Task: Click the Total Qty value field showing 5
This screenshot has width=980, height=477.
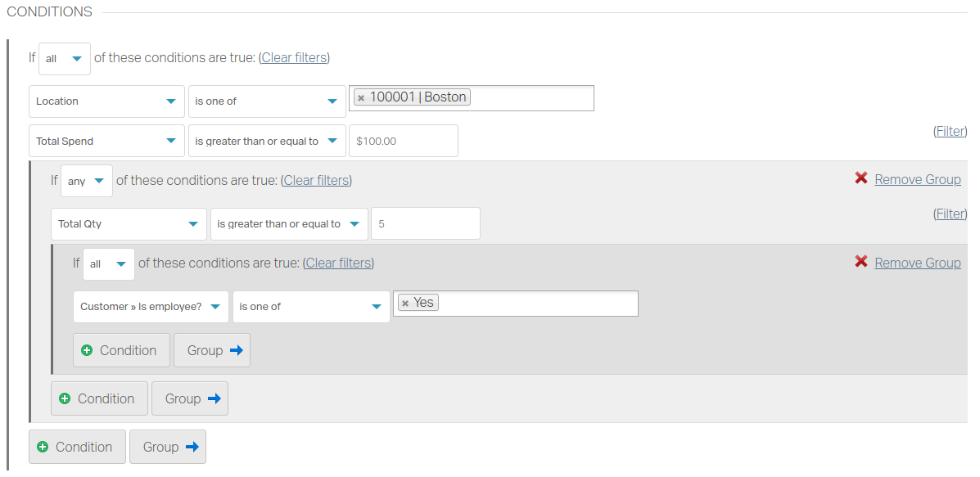Action: point(426,223)
